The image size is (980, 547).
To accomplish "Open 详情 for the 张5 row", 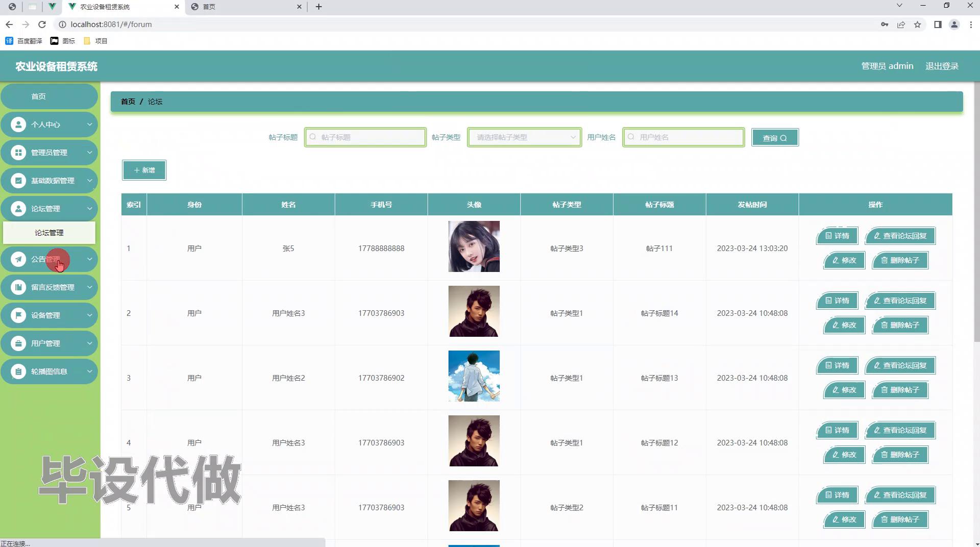I will click(x=837, y=236).
